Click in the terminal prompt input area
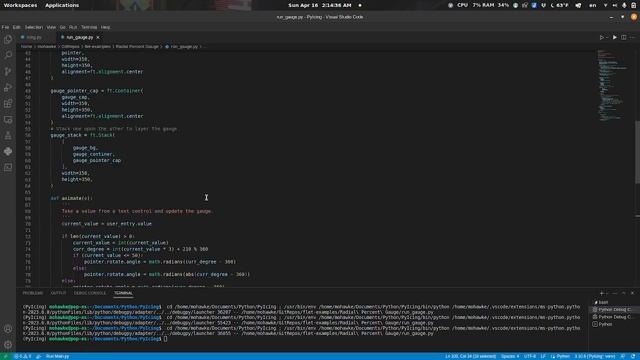This screenshot has height=360, width=640. pos(165,339)
